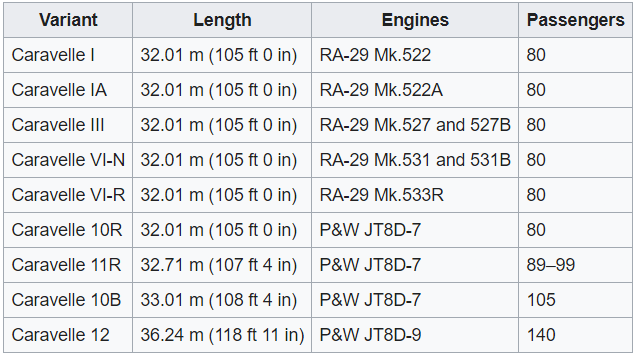Viewport: 639px width, 360px height.
Task: Select the Caravelle 12 variant cell
Action: pyautogui.click(x=68, y=335)
